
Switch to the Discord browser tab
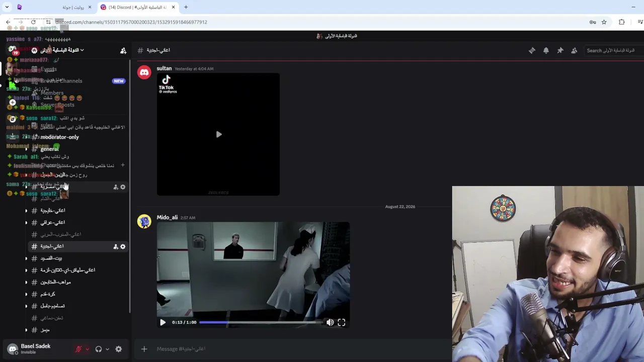137,7
